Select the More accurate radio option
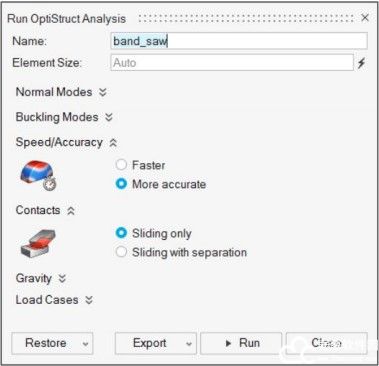The width and height of the screenshot is (379, 366). click(x=121, y=184)
